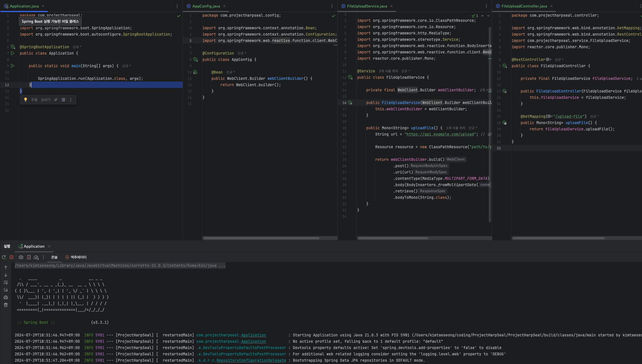Click the camera thread dump icon

tap(21, 257)
